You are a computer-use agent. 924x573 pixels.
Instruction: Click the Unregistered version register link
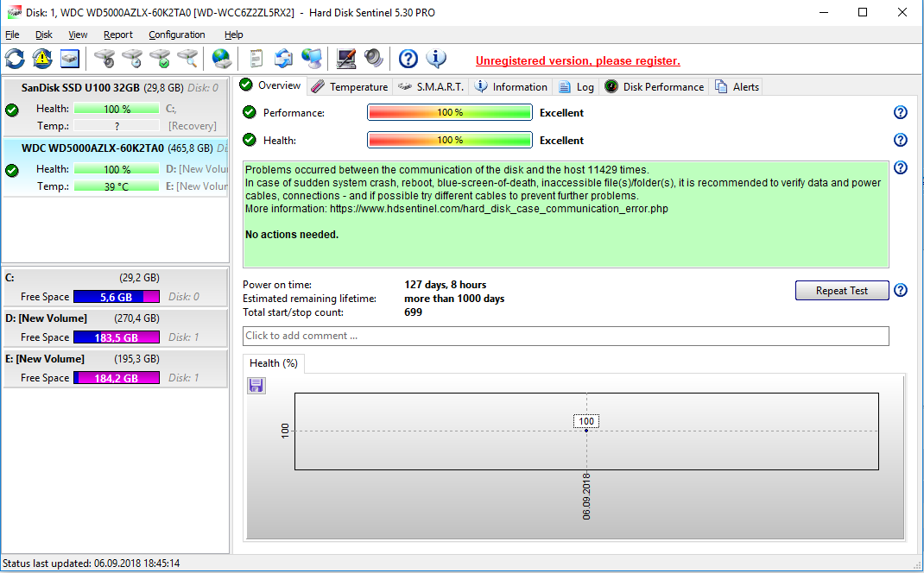[577, 60]
